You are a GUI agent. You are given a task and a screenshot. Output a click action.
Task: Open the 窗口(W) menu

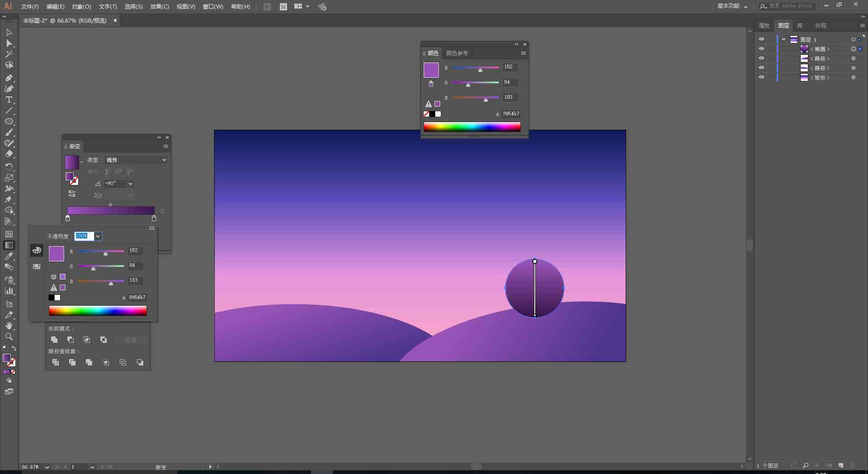coord(213,7)
